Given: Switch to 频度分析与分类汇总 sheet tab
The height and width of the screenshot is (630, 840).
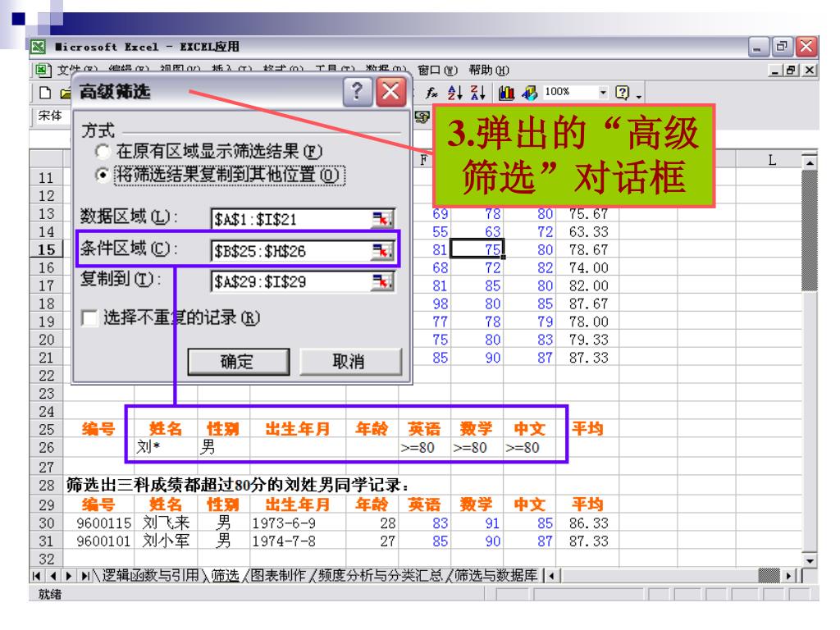Looking at the screenshot, I should pyautogui.click(x=381, y=576).
